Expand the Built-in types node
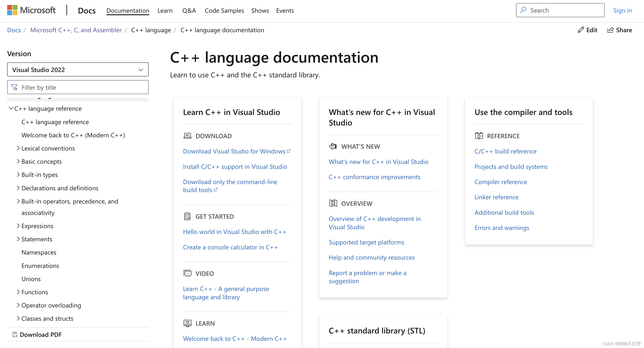The height and width of the screenshot is (348, 644). point(18,175)
